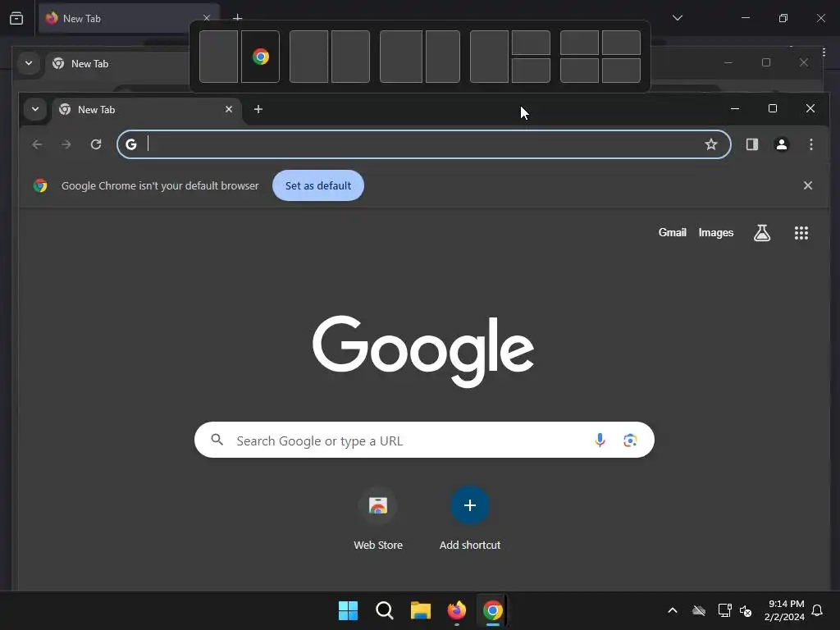
Task: Focus the Chrome address bar
Action: (424, 144)
